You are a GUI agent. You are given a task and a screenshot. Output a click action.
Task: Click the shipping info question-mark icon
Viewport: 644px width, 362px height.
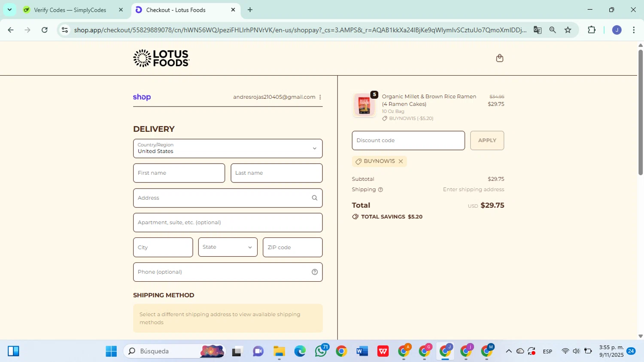[380, 189]
